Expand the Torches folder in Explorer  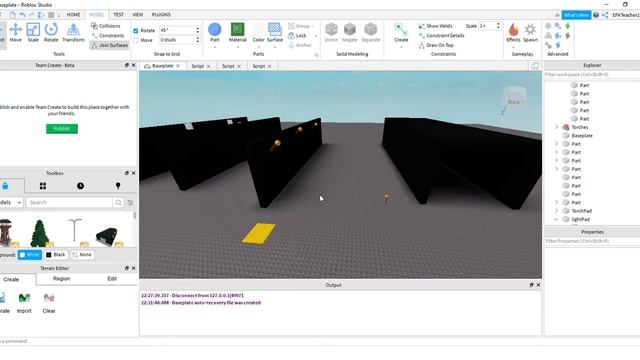[556, 127]
